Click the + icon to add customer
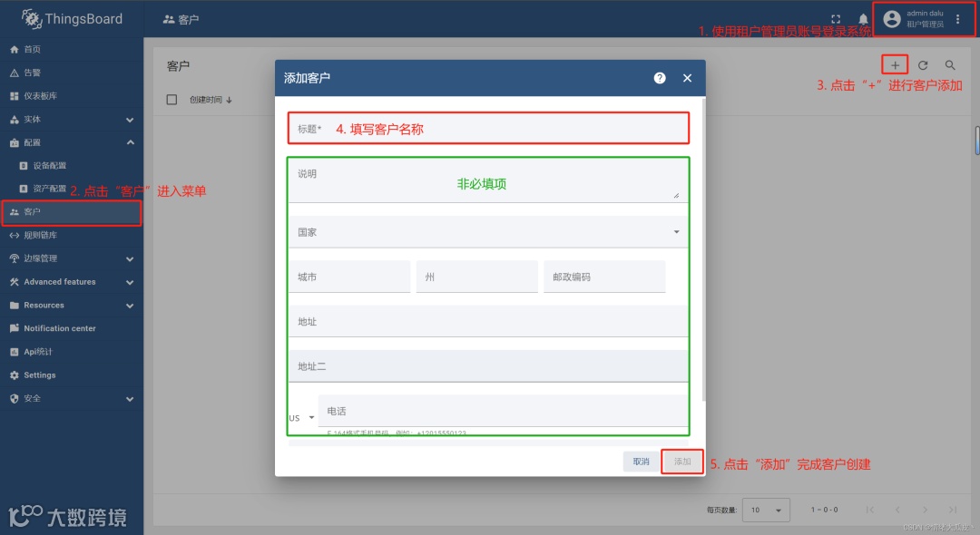980x535 pixels. [894, 64]
